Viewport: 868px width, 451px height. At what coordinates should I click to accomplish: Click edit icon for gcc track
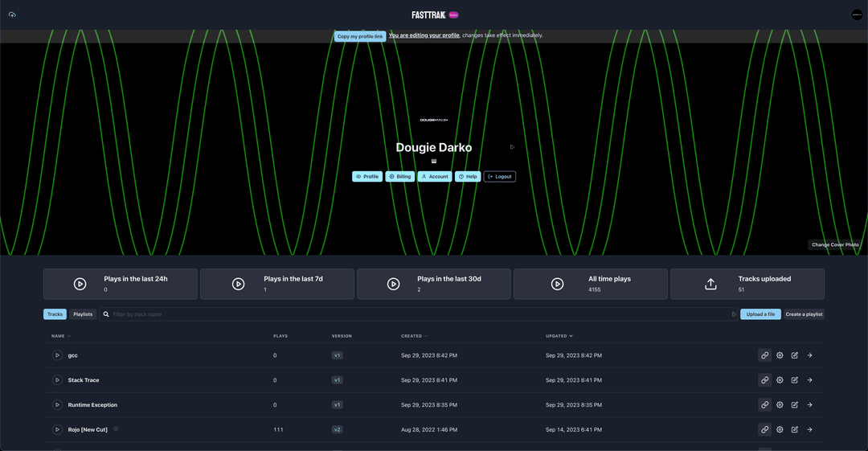pos(795,355)
